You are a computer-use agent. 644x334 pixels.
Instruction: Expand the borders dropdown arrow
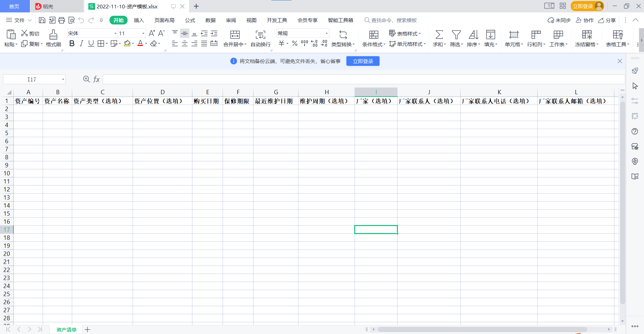[x=107, y=44]
